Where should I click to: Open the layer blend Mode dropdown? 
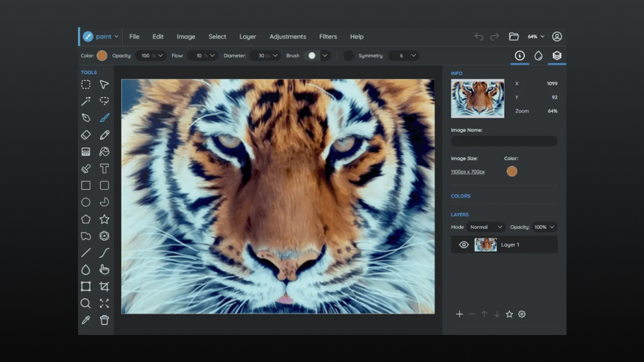(x=485, y=227)
